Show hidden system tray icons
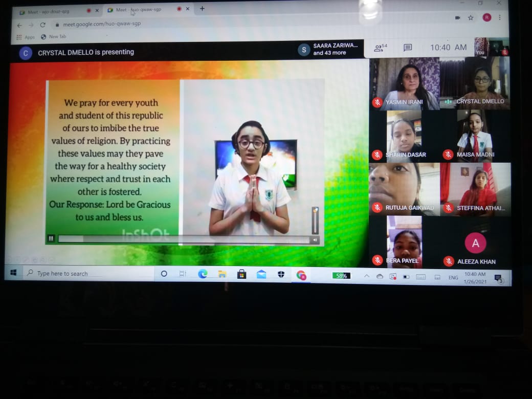The width and height of the screenshot is (532, 399). [367, 276]
